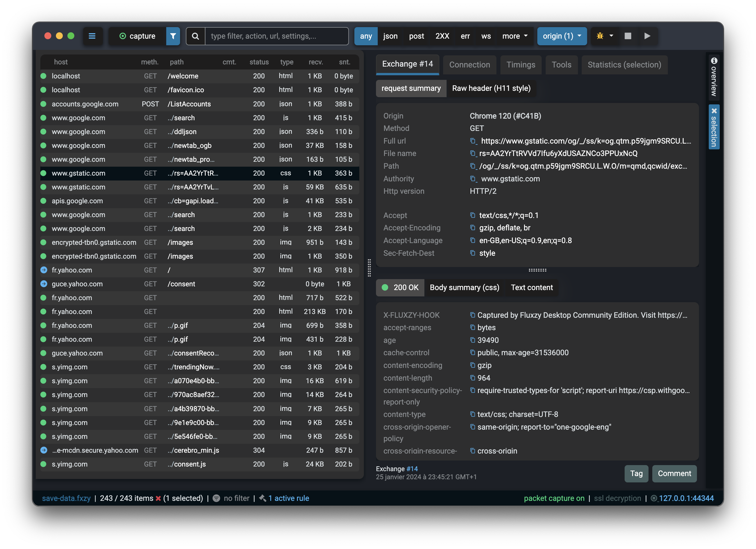Stop the capture with the square icon
The image size is (756, 549).
point(628,36)
